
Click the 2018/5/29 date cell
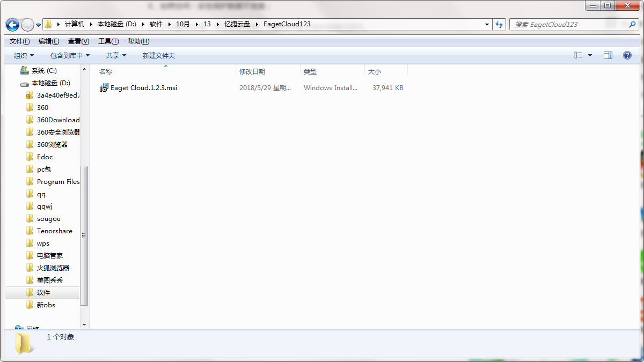(x=265, y=87)
